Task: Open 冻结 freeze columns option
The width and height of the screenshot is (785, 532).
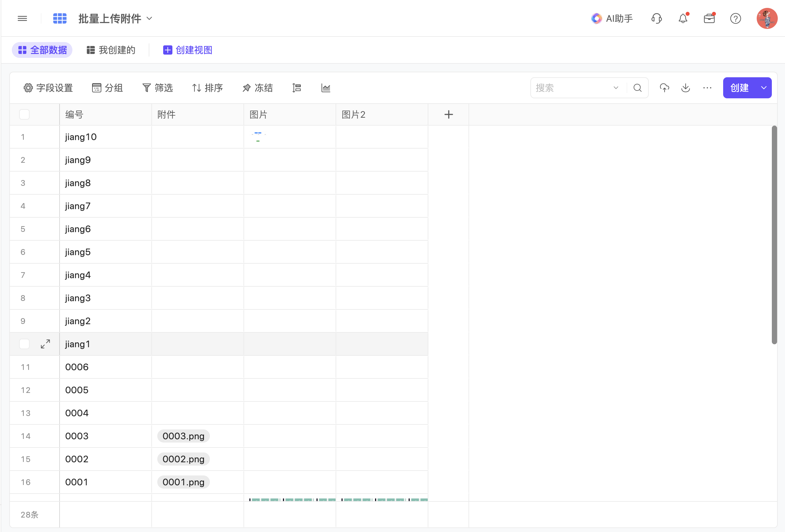Action: coord(257,88)
